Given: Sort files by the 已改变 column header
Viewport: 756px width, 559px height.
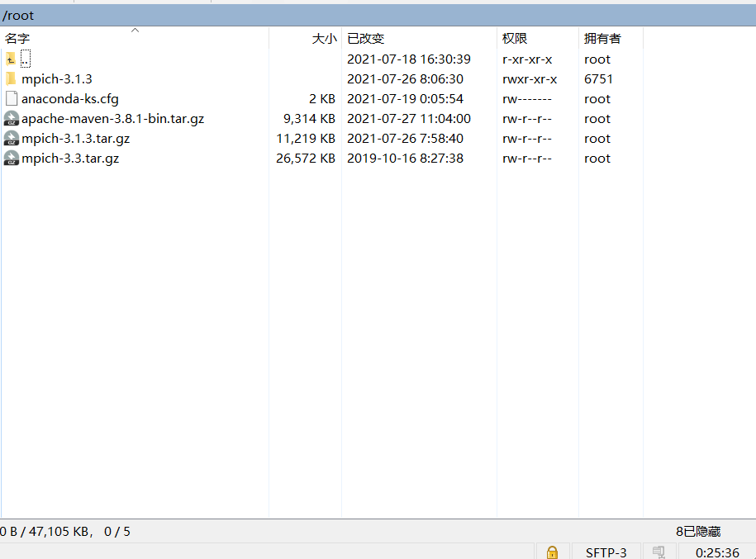Looking at the screenshot, I should [366, 38].
